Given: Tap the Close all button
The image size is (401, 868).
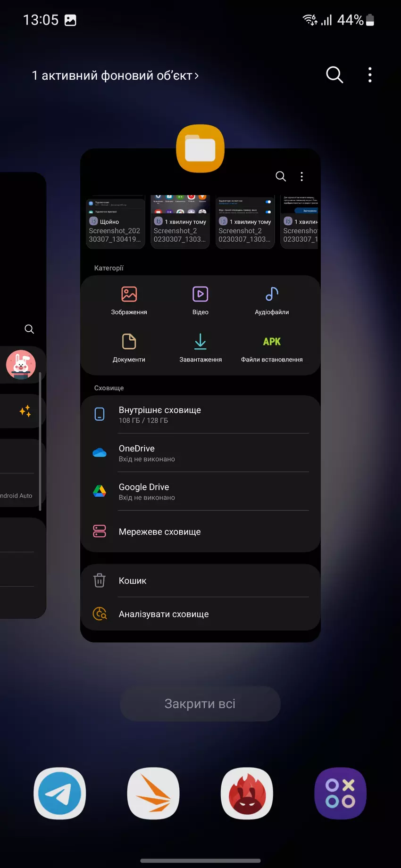Looking at the screenshot, I should (200, 704).
